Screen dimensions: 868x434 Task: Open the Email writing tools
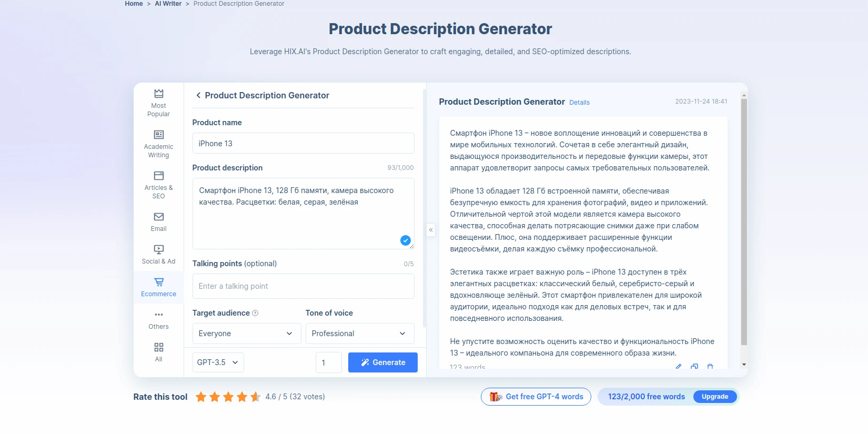158,221
